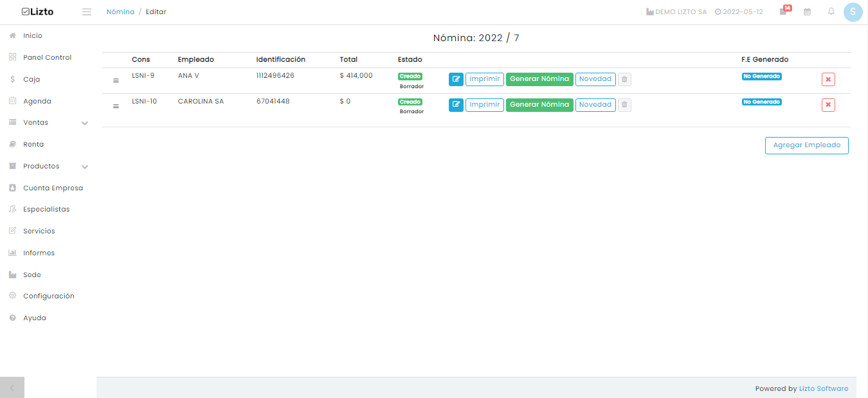Open the user avatar S menu

pos(853,12)
